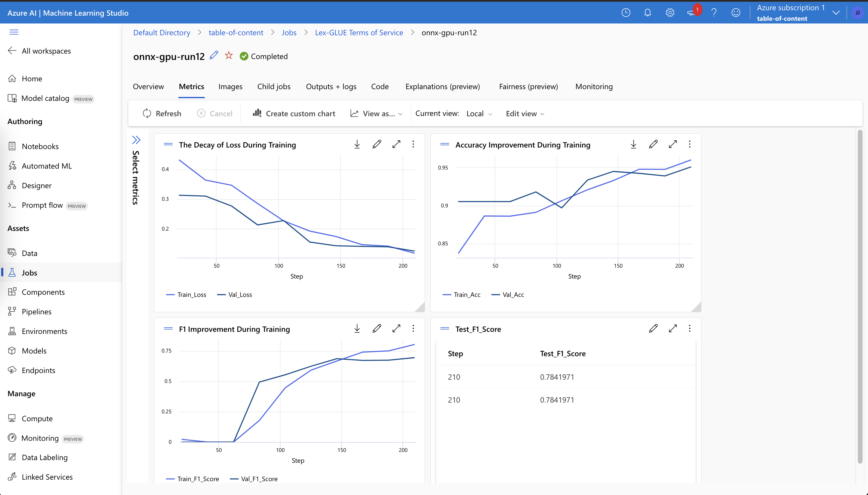The width and height of the screenshot is (868, 495).
Task: Open the notifications bell
Action: 647,13
